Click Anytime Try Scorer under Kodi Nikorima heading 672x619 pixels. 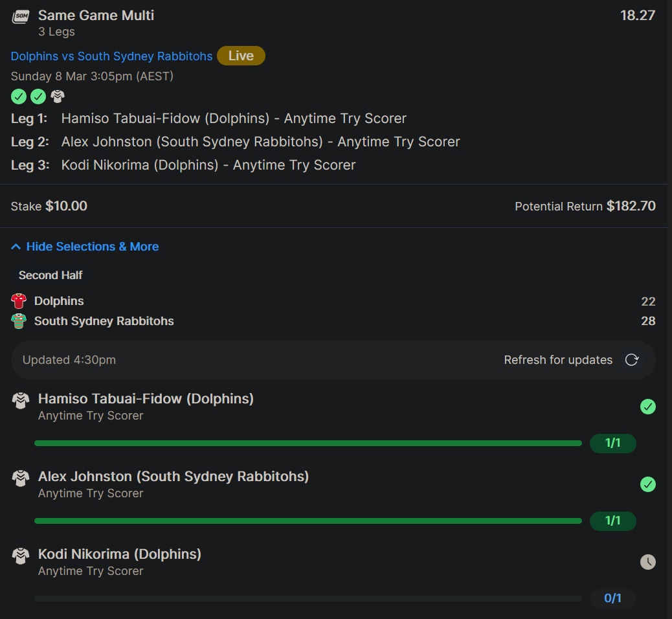(x=91, y=571)
